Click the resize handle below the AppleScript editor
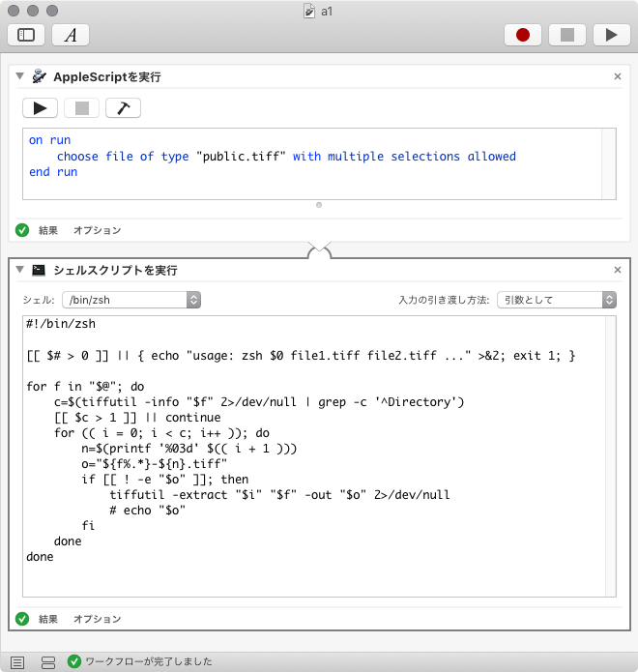Screen dimensions: 638x672 click(x=319, y=205)
